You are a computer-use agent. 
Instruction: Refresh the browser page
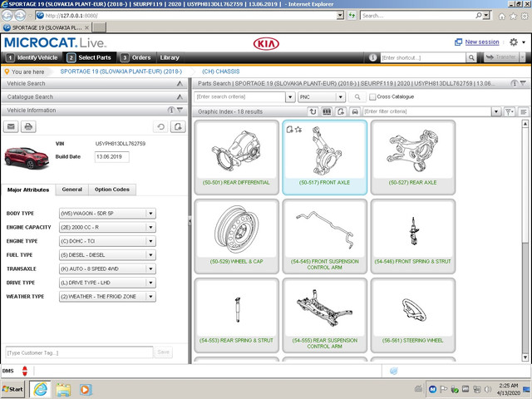point(352,15)
